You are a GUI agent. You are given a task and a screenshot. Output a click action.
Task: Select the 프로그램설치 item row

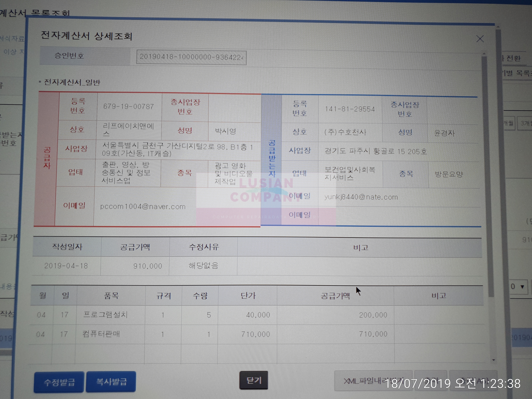pyautogui.click(x=105, y=315)
